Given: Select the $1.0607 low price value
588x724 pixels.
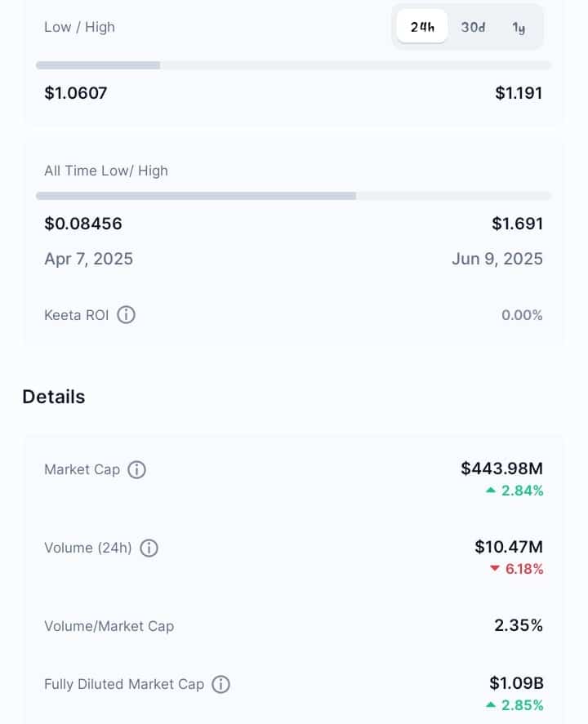Looking at the screenshot, I should [x=76, y=93].
